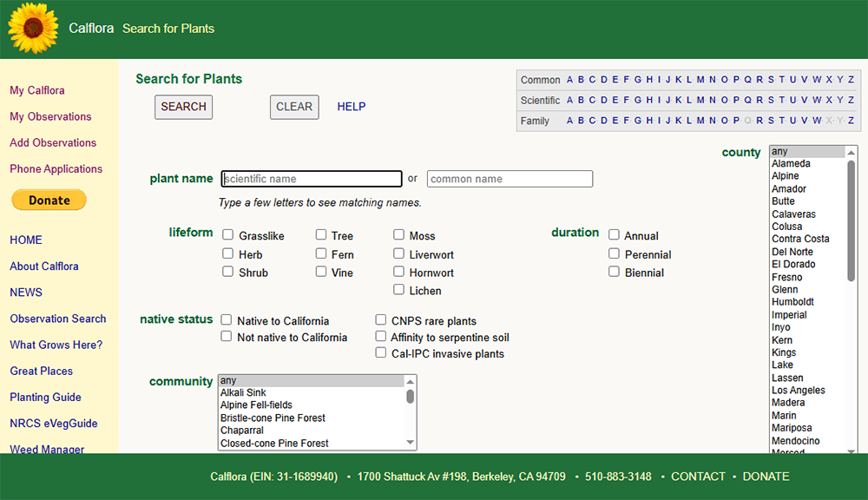This screenshot has height=500, width=868.
Task: Open the HELP page
Action: coord(351,107)
